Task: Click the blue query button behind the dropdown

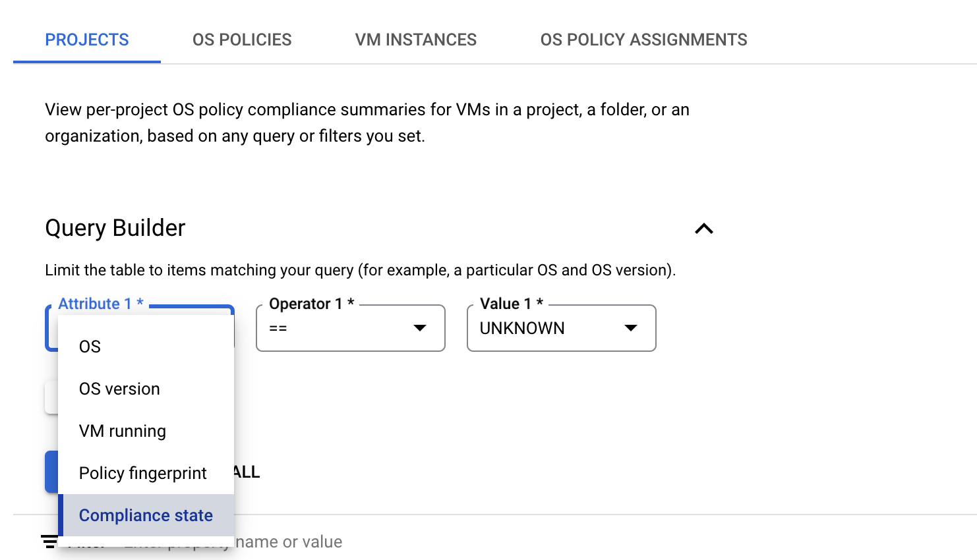Action: pyautogui.click(x=51, y=472)
